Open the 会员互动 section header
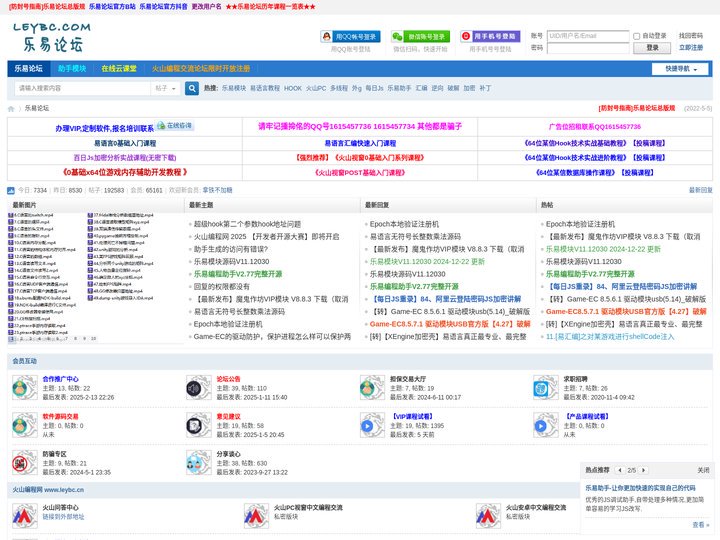Viewport: 720px width, 540px height. [x=25, y=361]
